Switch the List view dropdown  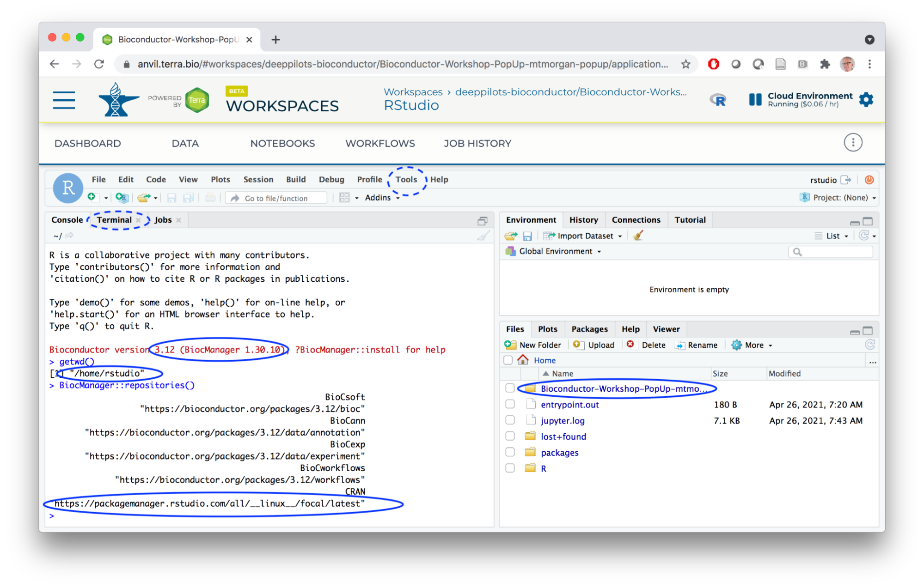click(x=831, y=236)
